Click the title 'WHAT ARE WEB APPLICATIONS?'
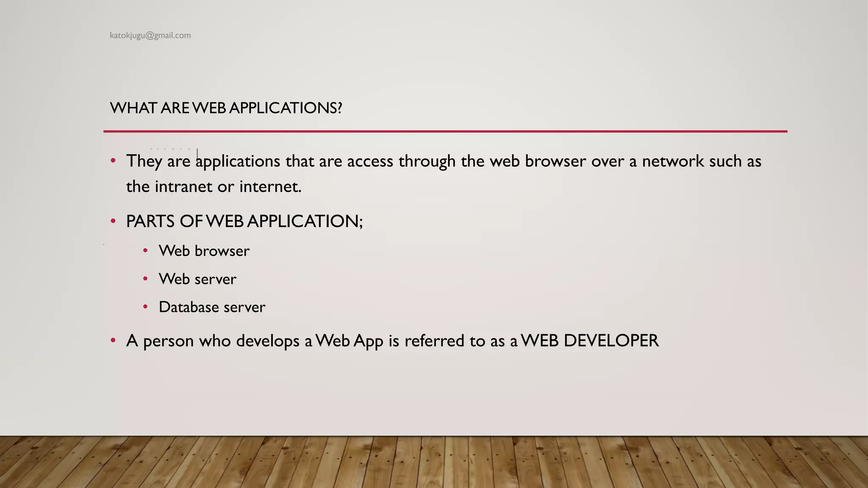 tap(226, 108)
